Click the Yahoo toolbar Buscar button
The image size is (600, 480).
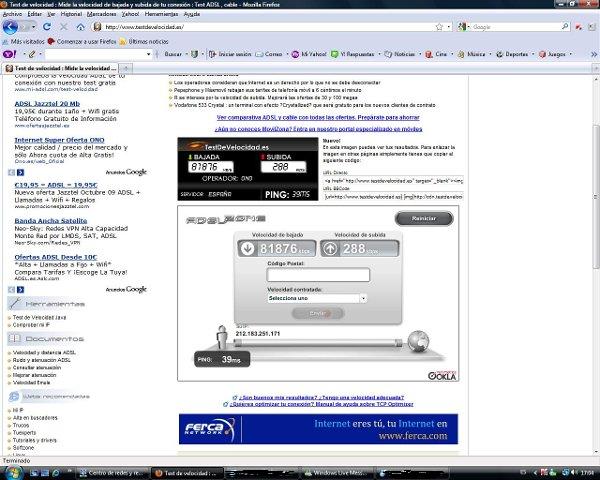[173, 54]
